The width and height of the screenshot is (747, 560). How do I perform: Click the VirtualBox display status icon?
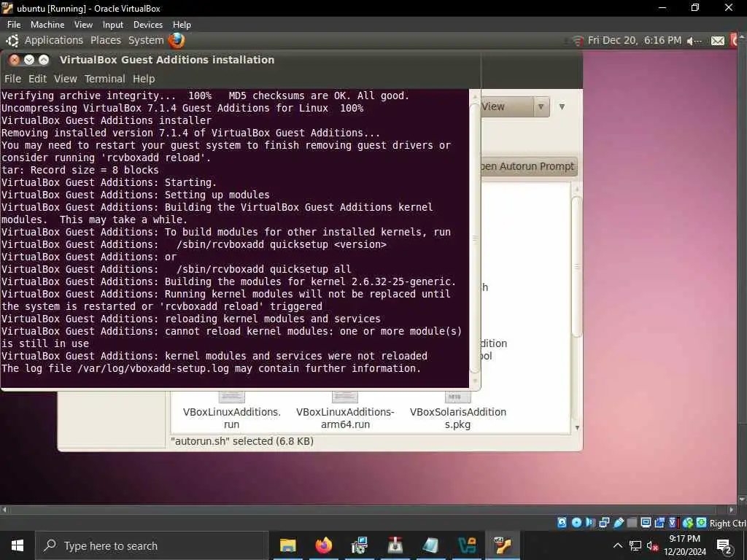tap(646, 523)
